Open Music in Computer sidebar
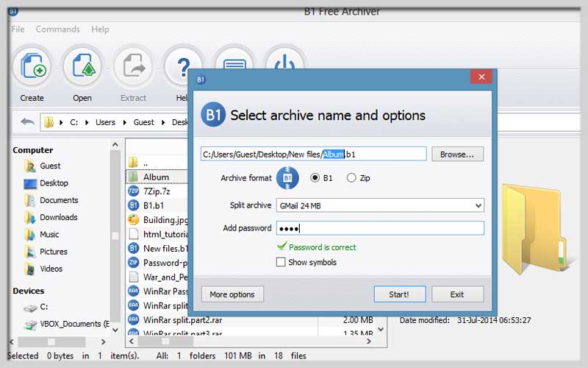Image resolution: width=588 pixels, height=368 pixels. 49,235
